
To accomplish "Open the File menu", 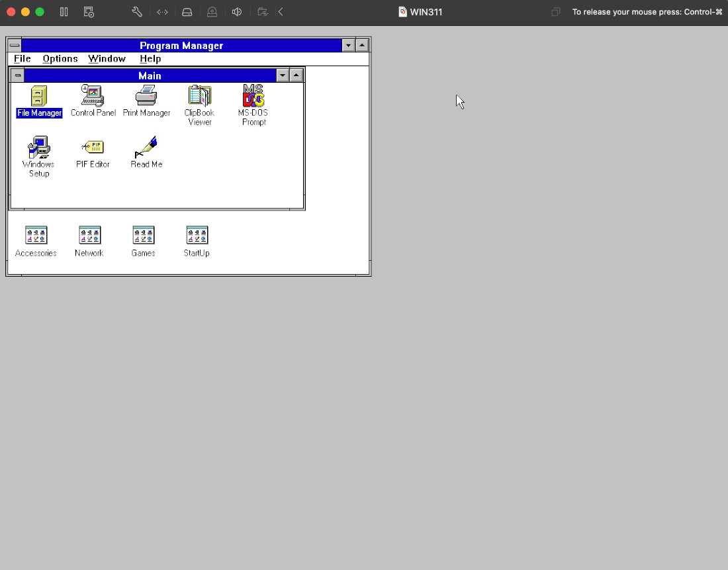I will click(x=23, y=59).
